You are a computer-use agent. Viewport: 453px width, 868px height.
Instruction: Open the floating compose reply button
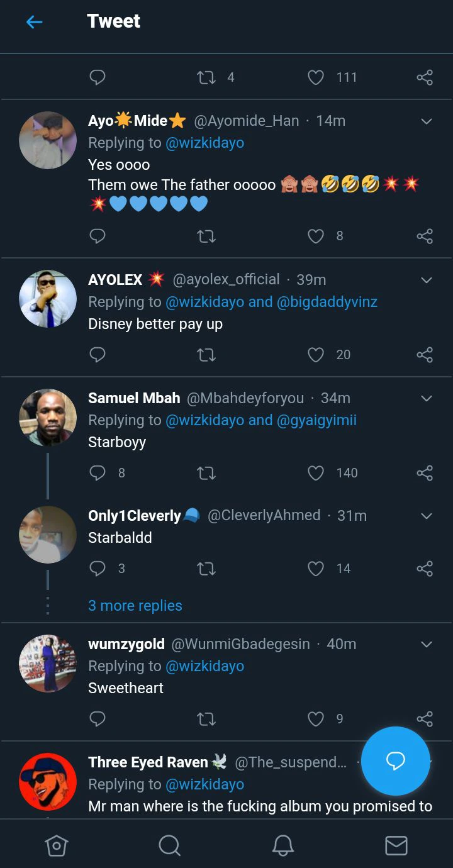click(x=396, y=761)
